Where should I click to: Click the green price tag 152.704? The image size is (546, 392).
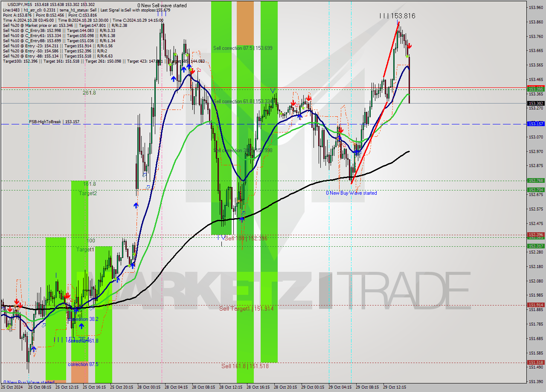[x=536, y=190]
